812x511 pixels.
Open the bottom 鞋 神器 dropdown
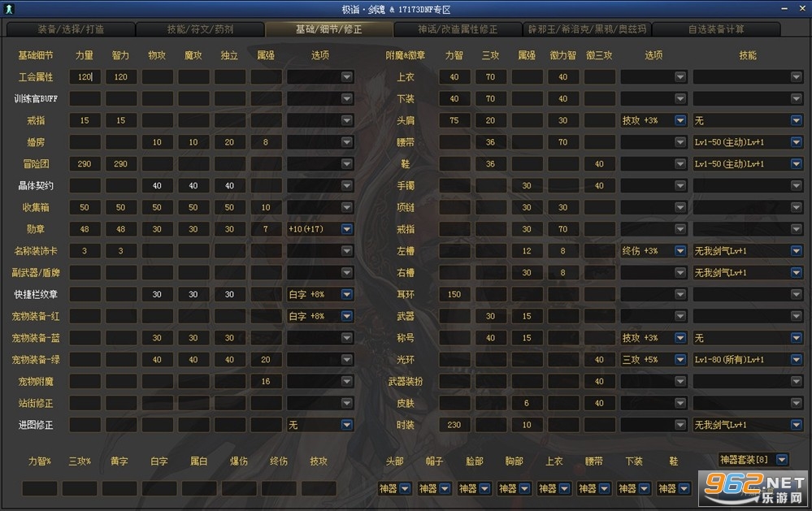click(684, 489)
